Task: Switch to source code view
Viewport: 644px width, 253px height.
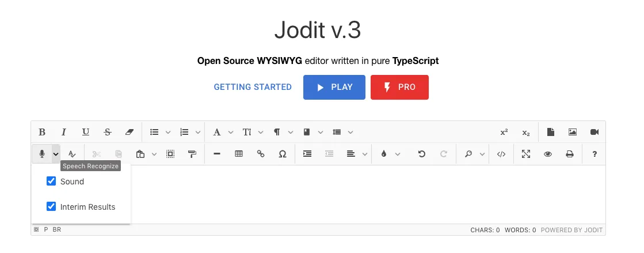Action: tap(501, 154)
